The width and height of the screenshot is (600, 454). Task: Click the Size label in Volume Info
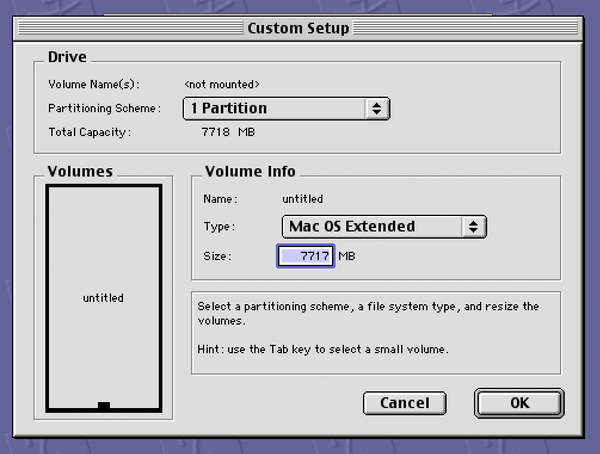tap(217, 256)
